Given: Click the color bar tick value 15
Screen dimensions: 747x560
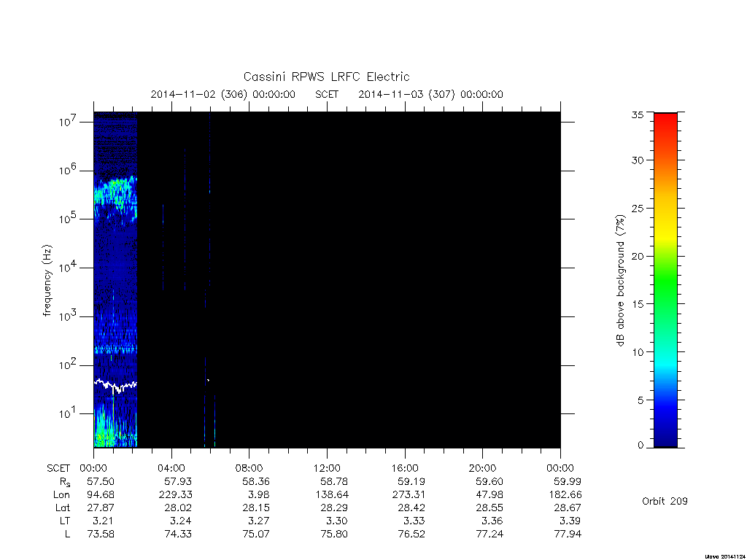Looking at the screenshot, I should [x=638, y=304].
